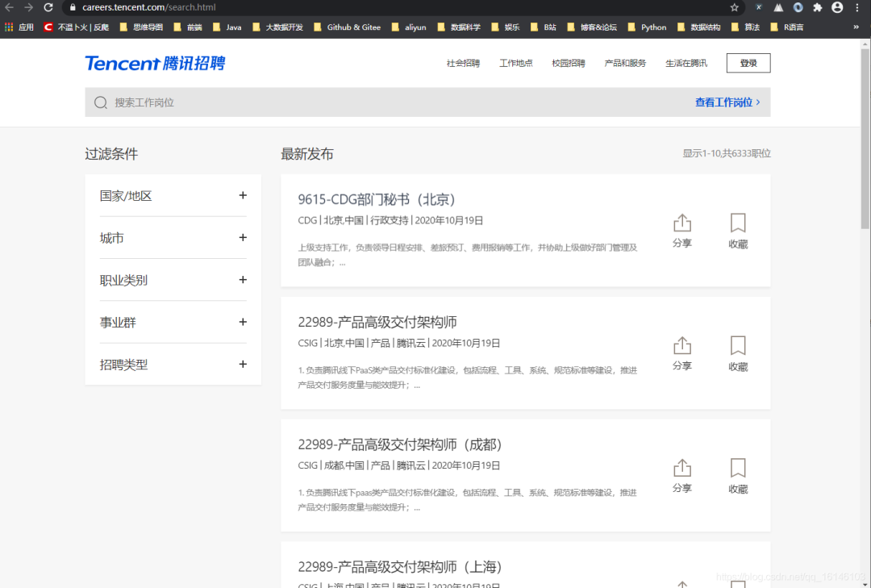
Task: Share the 22989-产品高级交付架构师 job without city
Action: click(682, 353)
